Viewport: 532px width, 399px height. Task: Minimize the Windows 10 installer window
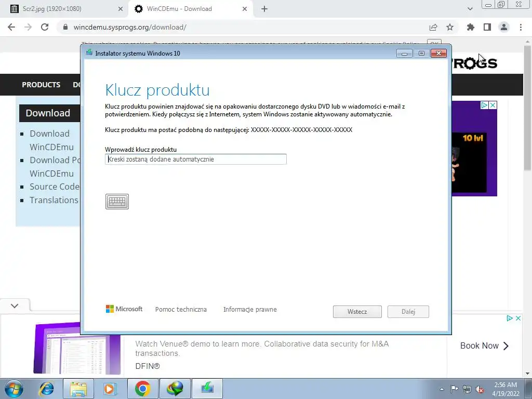pos(404,54)
